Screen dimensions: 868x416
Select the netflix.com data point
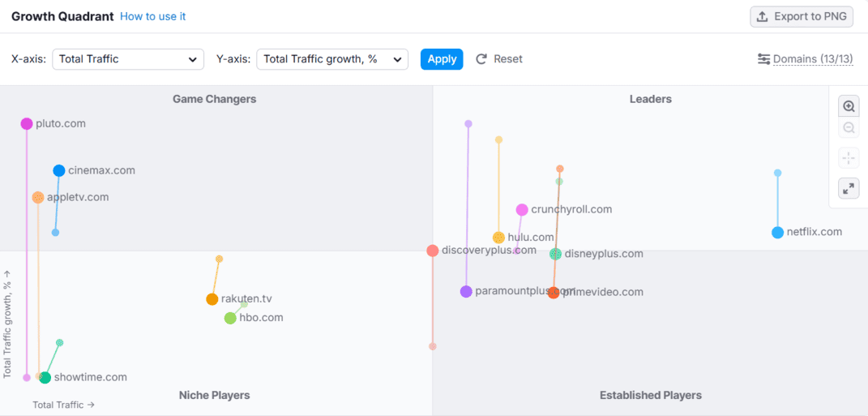click(x=777, y=233)
